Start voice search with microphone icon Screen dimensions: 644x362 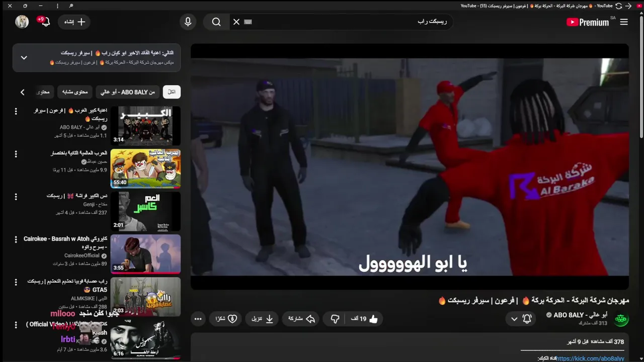(188, 22)
